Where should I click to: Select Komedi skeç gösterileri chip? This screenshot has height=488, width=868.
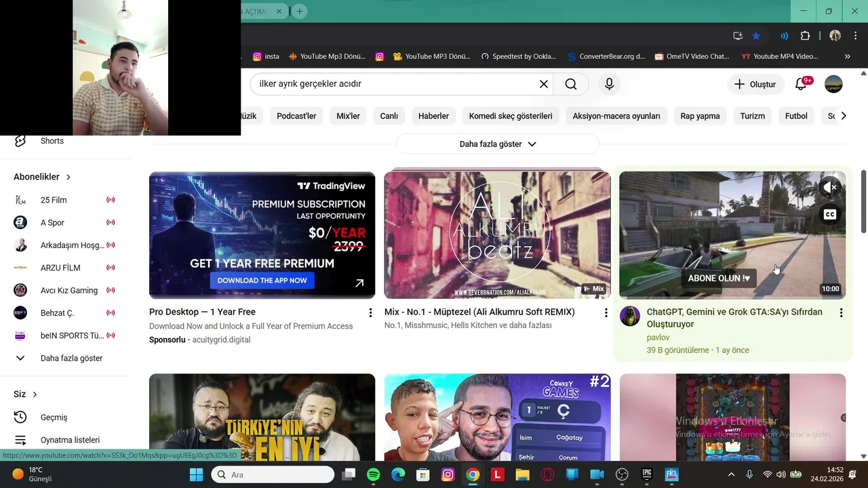click(x=511, y=116)
